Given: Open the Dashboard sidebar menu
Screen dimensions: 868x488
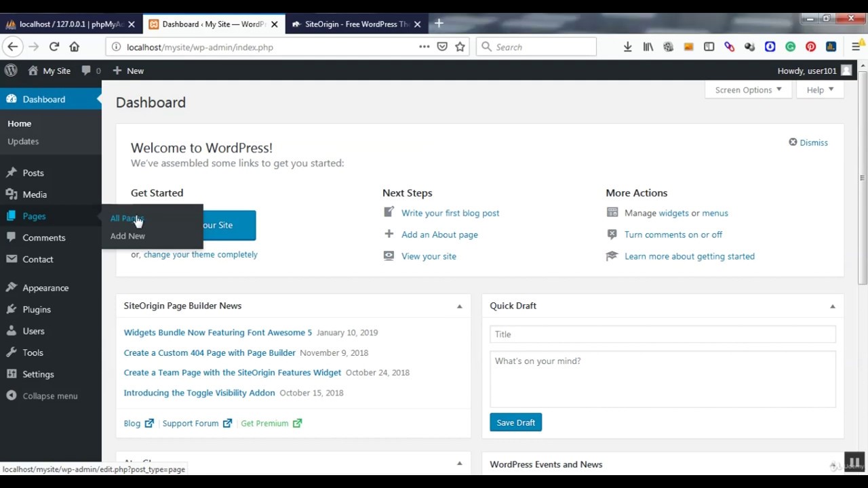Looking at the screenshot, I should tap(51, 99).
